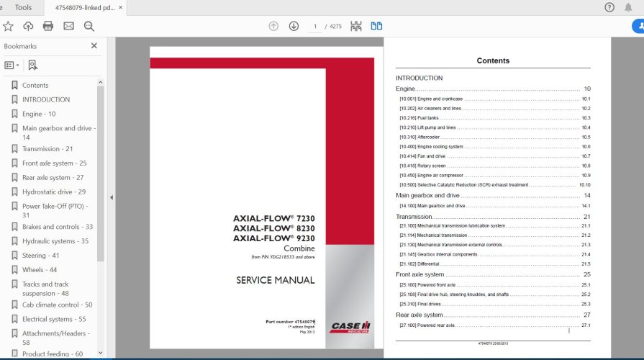The height and width of the screenshot is (360, 644).
Task: Close the Bookmarks panel
Action: 94,45
